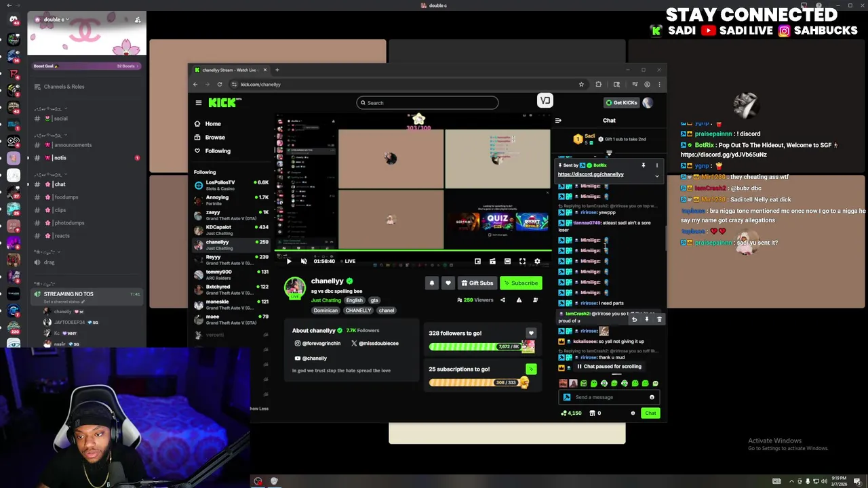The height and width of the screenshot is (488, 868).
Task: Open the Kick hamburger menu
Action: 199,103
